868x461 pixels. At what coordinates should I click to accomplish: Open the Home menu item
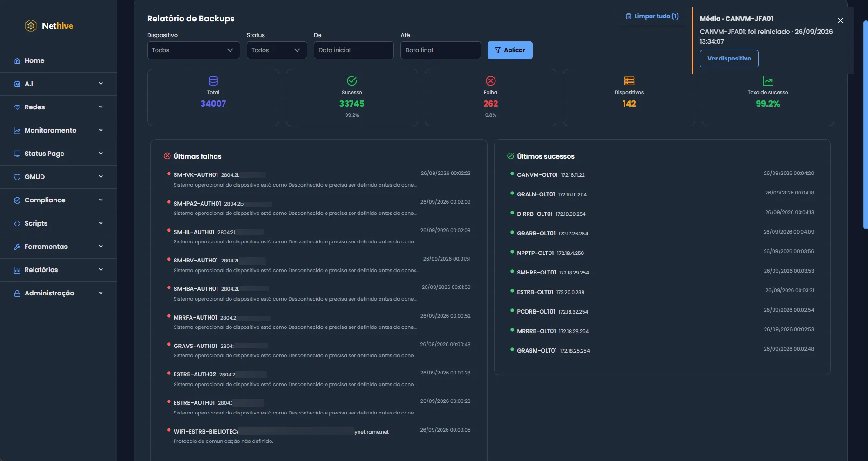[x=58, y=61]
